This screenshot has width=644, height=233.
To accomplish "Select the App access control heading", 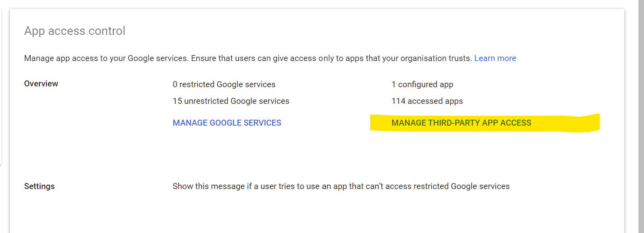I will [75, 31].
